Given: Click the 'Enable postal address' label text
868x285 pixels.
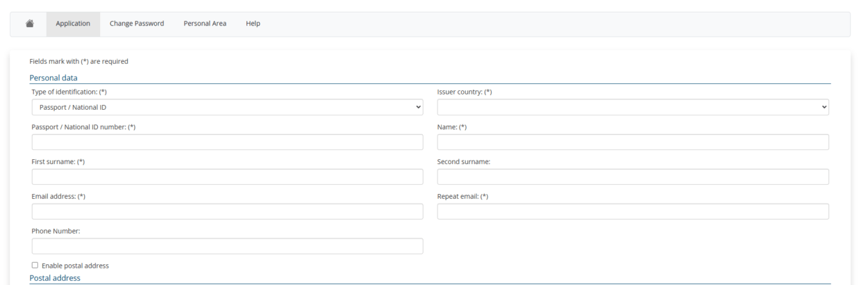Looking at the screenshot, I should (x=75, y=266).
